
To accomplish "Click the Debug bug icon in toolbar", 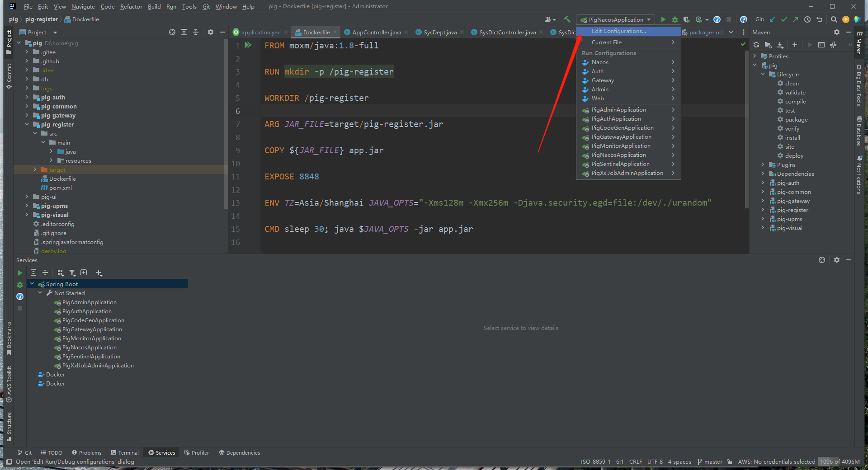I will [x=675, y=19].
